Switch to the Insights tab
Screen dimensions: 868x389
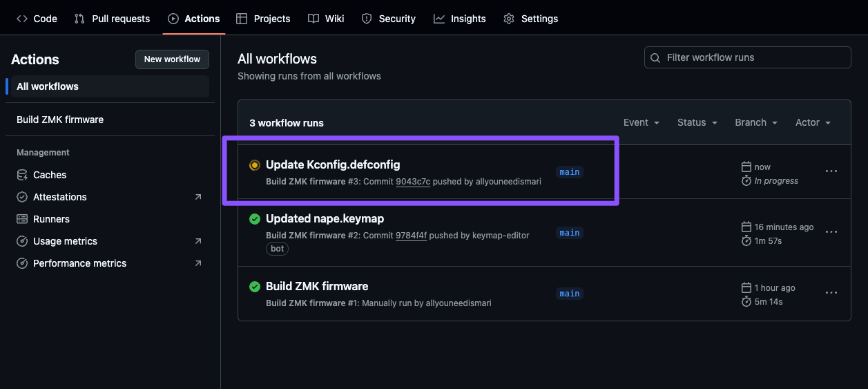click(460, 19)
